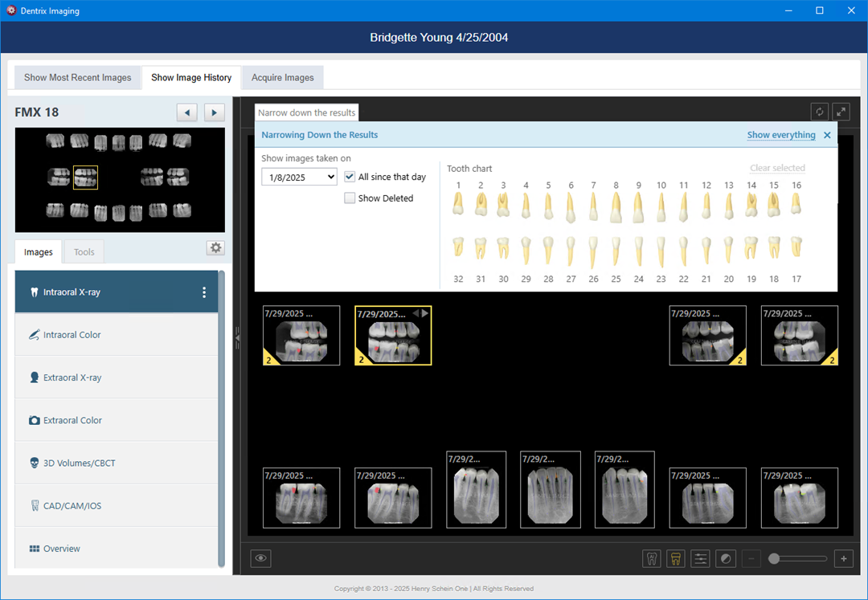
Task: Select Extraoral Color category
Action: tap(117, 420)
